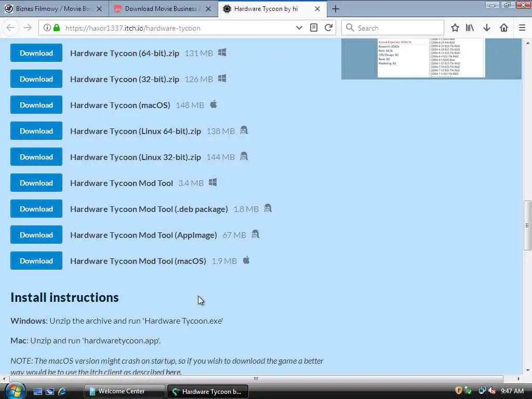This screenshot has width=532, height=399.
Task: Click the horizontal scrollbar thumb
Action: click(256, 379)
